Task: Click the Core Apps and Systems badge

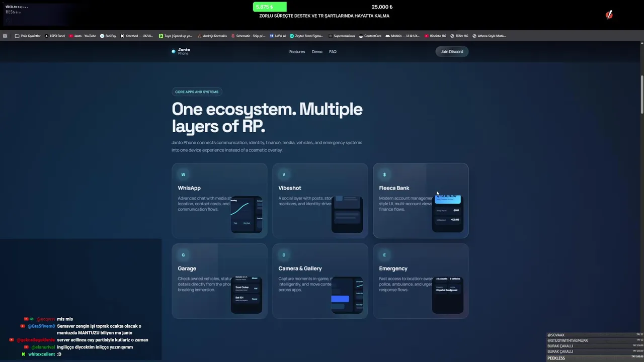Action: (197, 92)
